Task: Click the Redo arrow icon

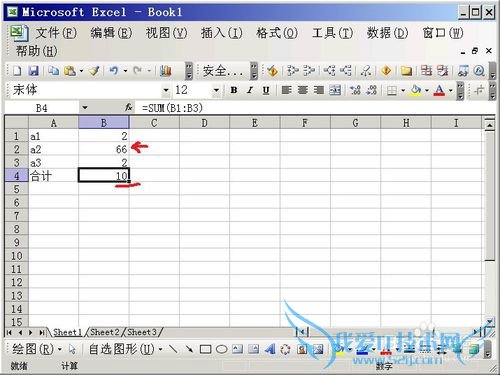Action: (137, 71)
